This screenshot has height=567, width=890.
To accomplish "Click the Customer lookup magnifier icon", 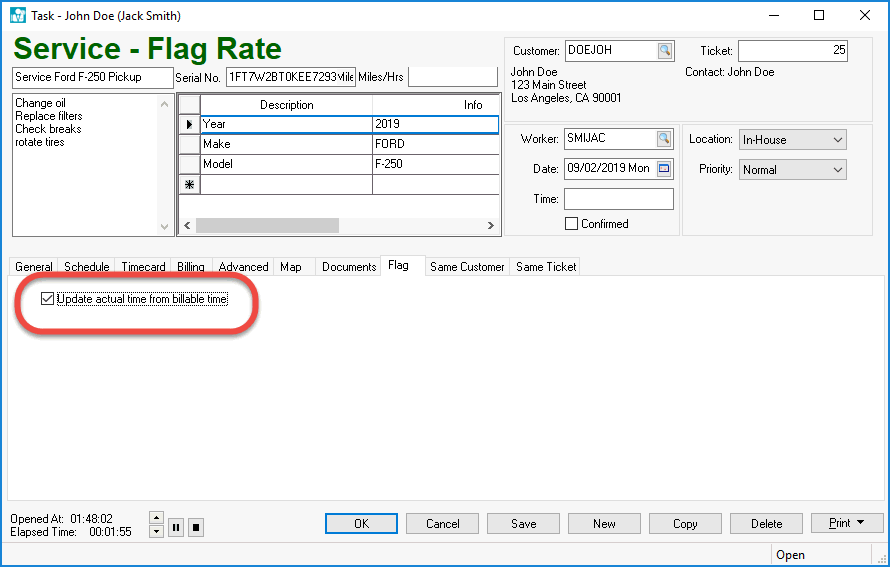I will click(x=665, y=51).
